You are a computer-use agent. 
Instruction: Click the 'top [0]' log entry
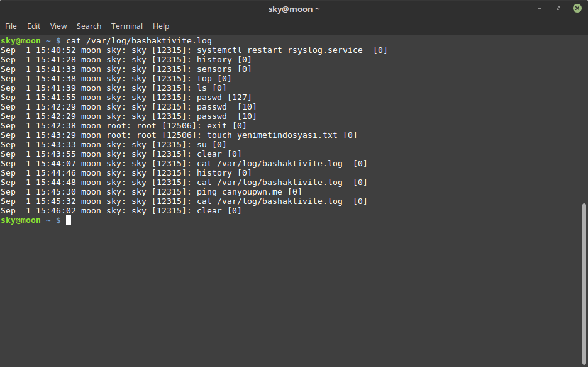coord(116,79)
